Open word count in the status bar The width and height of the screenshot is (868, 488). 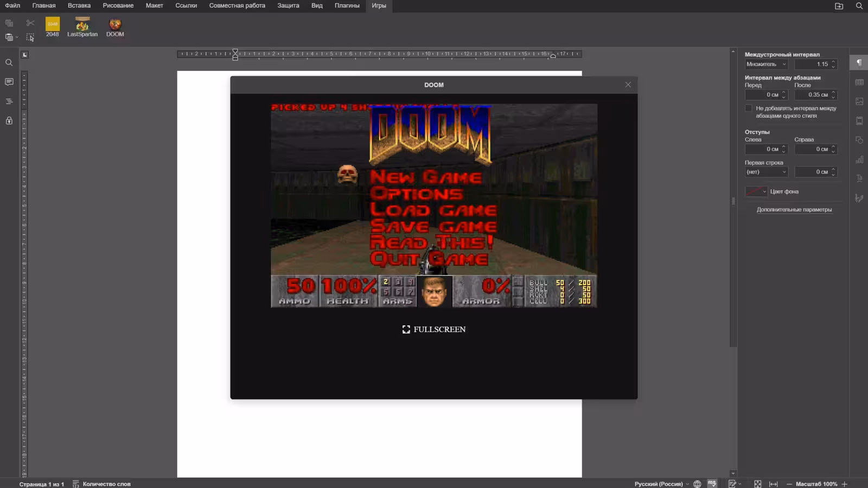coord(101,484)
